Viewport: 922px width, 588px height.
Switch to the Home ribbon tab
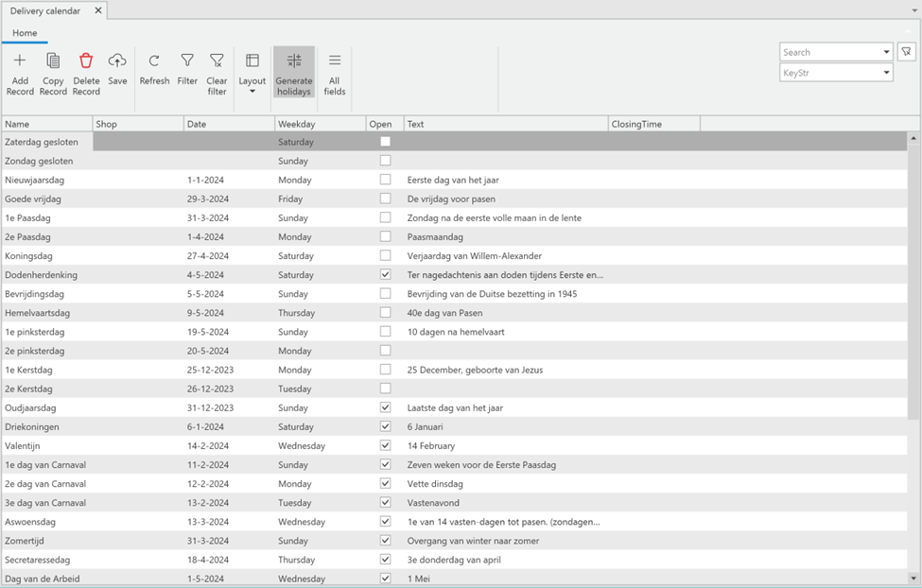click(x=26, y=33)
